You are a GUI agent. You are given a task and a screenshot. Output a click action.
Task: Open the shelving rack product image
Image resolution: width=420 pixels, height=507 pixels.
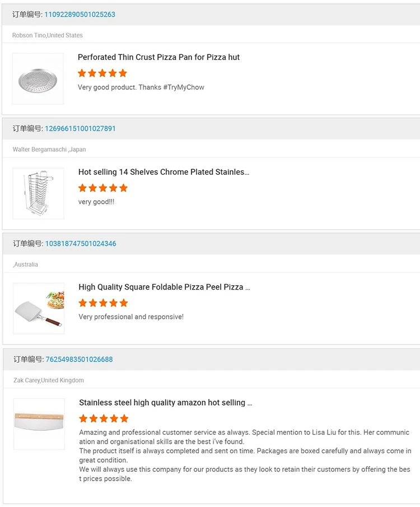click(x=38, y=193)
